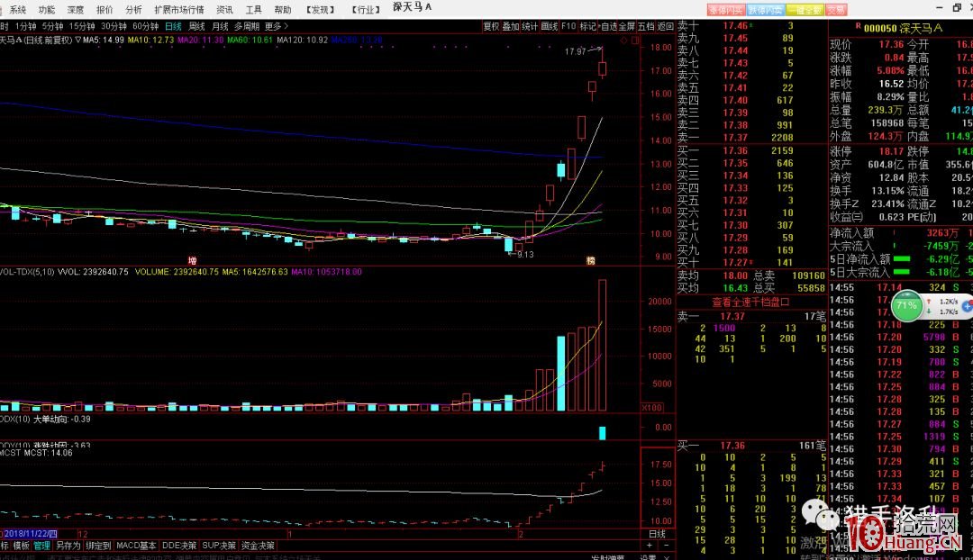
Task: Select the SUP决策 indicator template
Action: [x=219, y=546]
